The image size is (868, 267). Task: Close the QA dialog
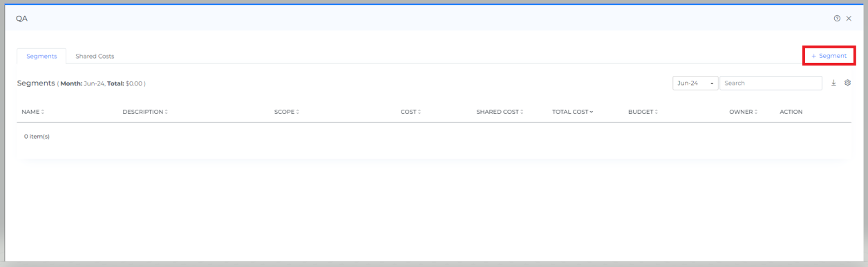pyautogui.click(x=849, y=19)
